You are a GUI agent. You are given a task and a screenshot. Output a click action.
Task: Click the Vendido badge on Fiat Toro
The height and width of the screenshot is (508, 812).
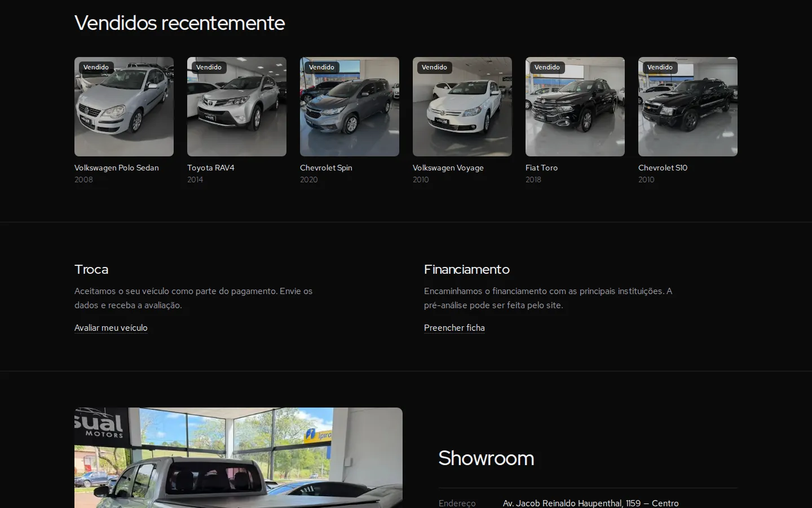pyautogui.click(x=547, y=67)
